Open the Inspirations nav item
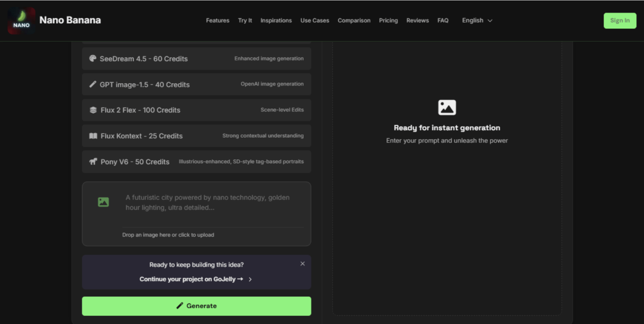644x324 pixels. (276, 20)
